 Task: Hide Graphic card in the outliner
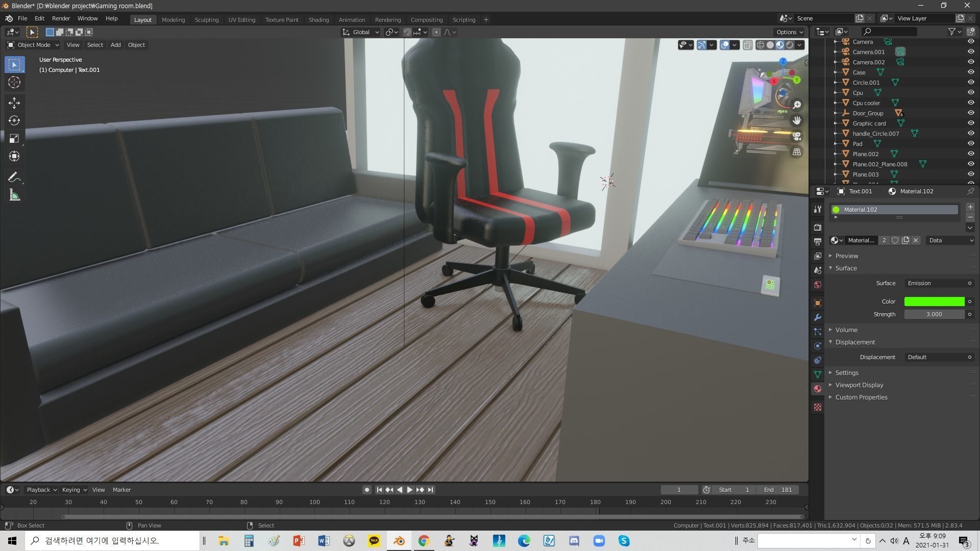[971, 123]
